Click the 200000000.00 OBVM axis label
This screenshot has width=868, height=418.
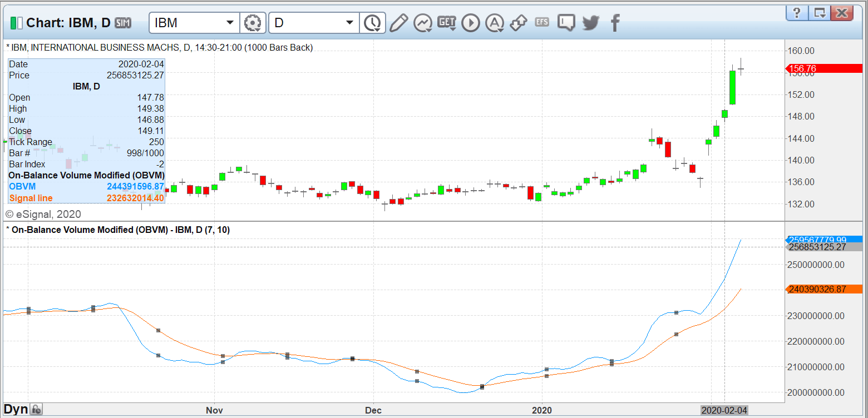pos(816,392)
